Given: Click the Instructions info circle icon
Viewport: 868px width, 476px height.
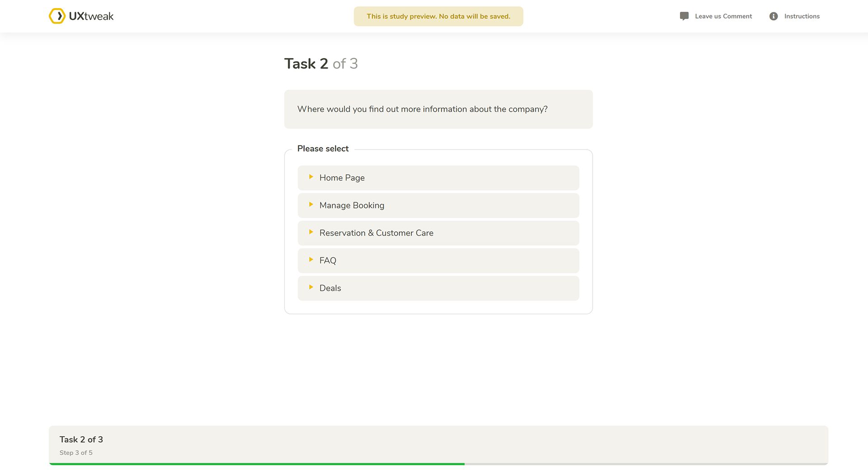Looking at the screenshot, I should [774, 16].
